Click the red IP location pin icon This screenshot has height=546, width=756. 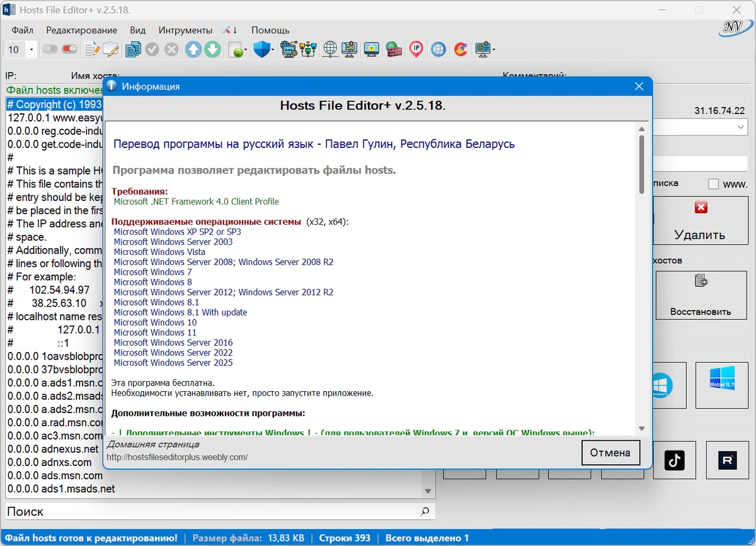click(x=416, y=49)
